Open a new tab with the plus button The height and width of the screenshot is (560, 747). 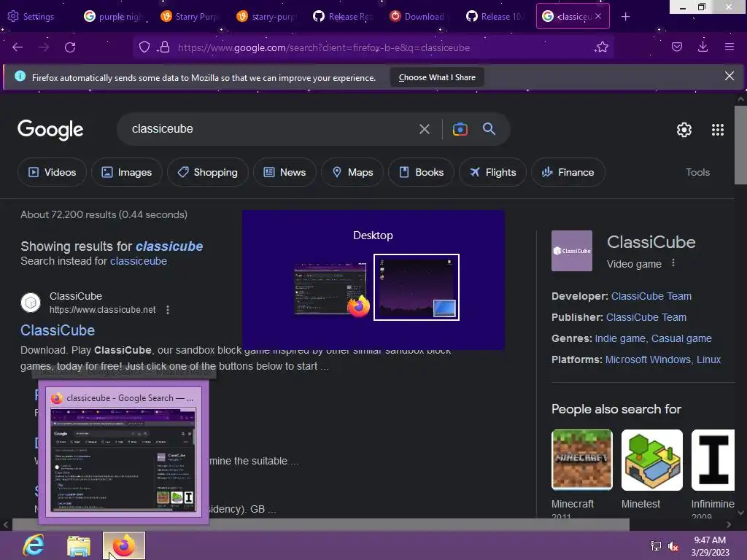coord(625,17)
